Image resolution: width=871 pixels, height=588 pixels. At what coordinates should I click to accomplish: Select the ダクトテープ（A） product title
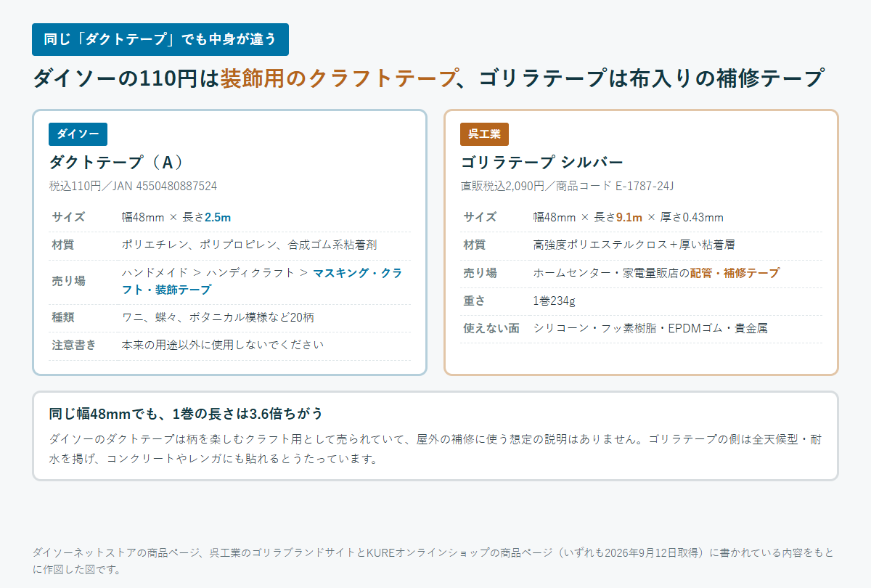tap(116, 162)
